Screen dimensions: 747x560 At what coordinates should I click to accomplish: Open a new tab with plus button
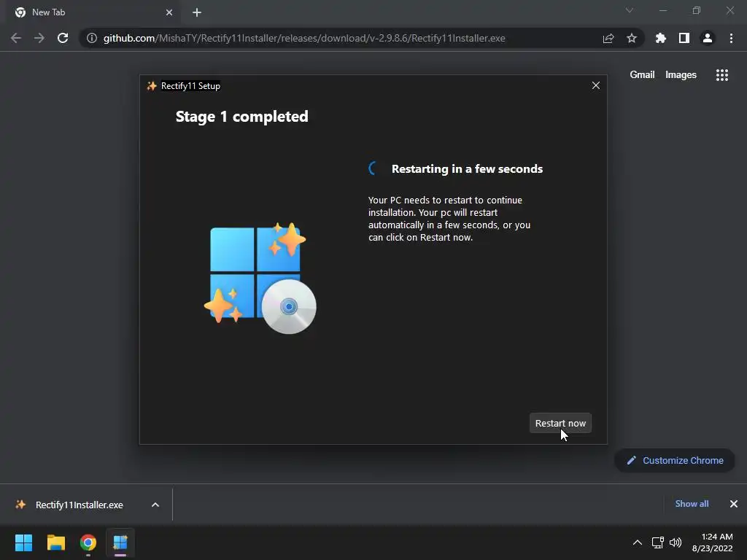[x=197, y=12]
